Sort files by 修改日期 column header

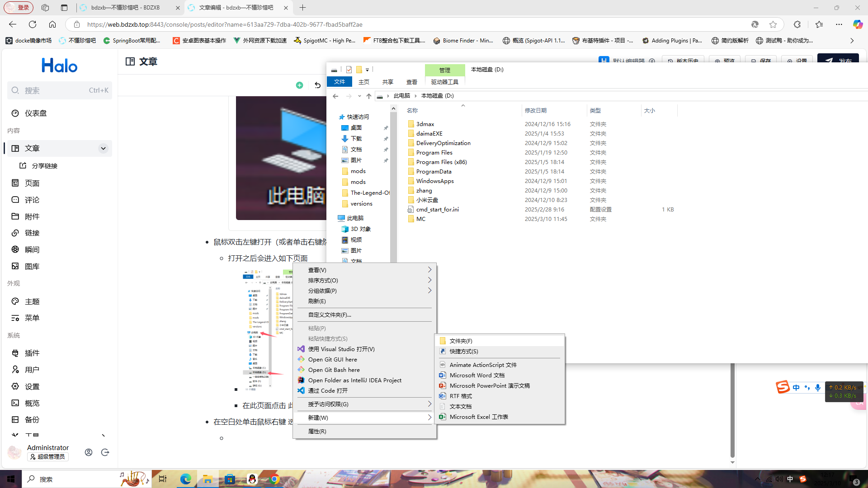(x=535, y=110)
